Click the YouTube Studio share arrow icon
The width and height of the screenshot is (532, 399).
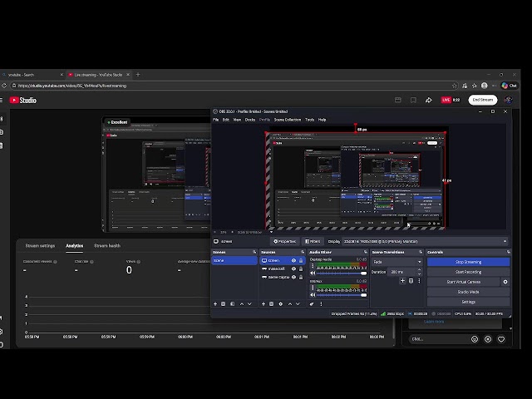pos(429,100)
